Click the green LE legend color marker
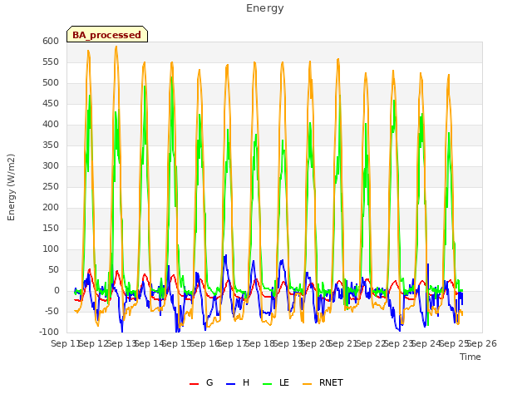 tap(268, 384)
